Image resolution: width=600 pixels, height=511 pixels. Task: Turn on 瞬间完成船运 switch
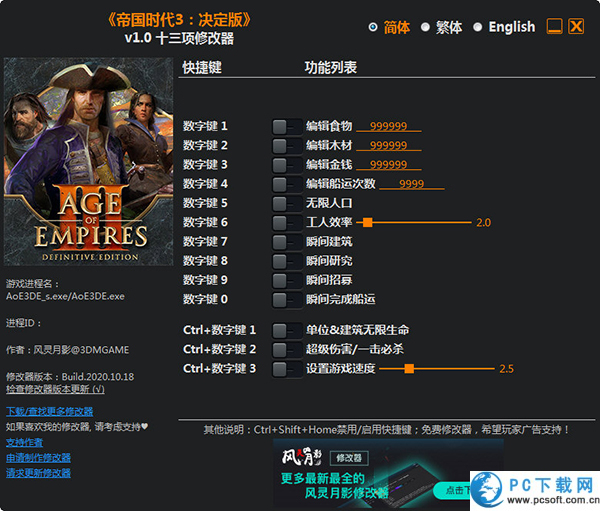[287, 300]
